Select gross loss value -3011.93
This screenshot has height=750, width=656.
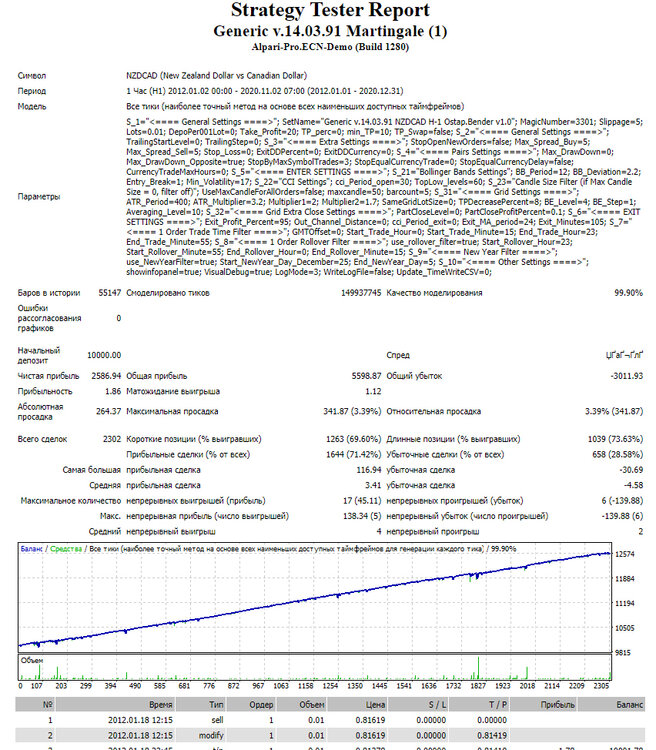click(626, 376)
